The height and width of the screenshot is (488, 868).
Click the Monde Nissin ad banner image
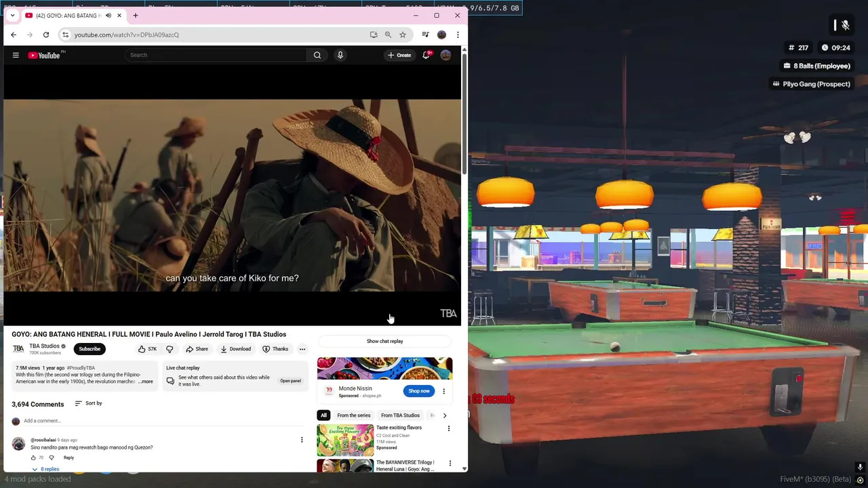pyautogui.click(x=384, y=368)
